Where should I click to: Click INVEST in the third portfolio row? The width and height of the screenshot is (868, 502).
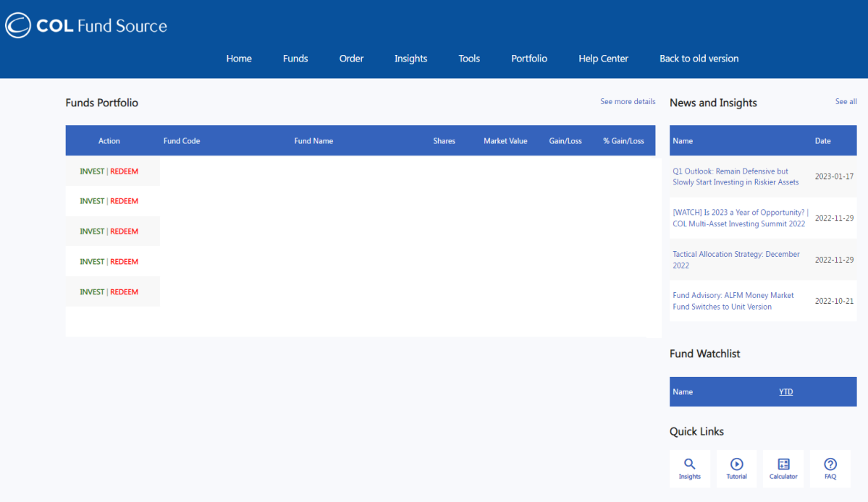(x=92, y=231)
